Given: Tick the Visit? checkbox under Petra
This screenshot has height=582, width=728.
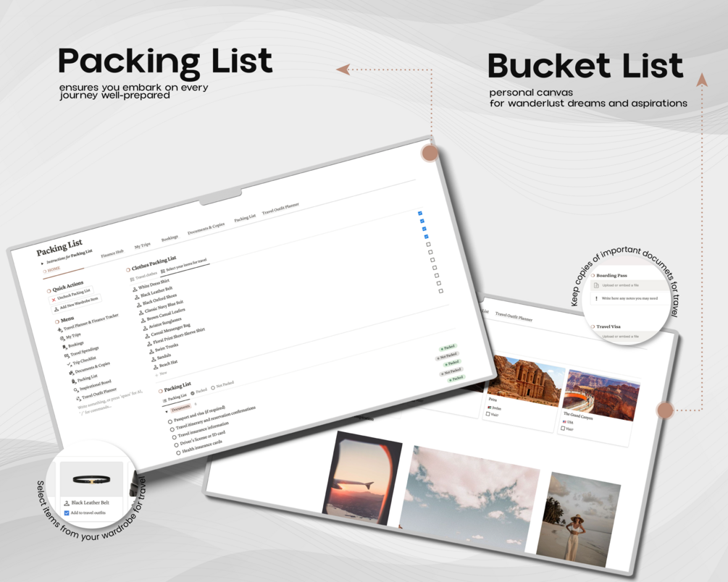Looking at the screenshot, I should pos(488,413).
